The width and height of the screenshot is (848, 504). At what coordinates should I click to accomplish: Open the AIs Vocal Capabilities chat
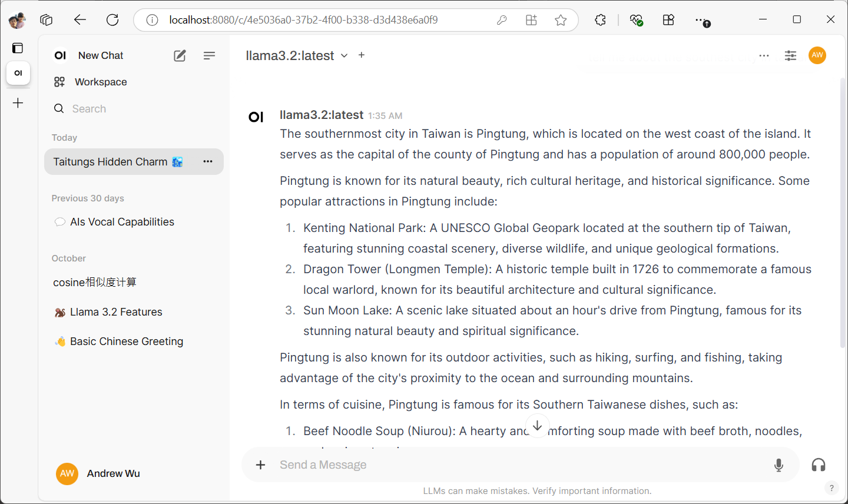tap(133, 222)
